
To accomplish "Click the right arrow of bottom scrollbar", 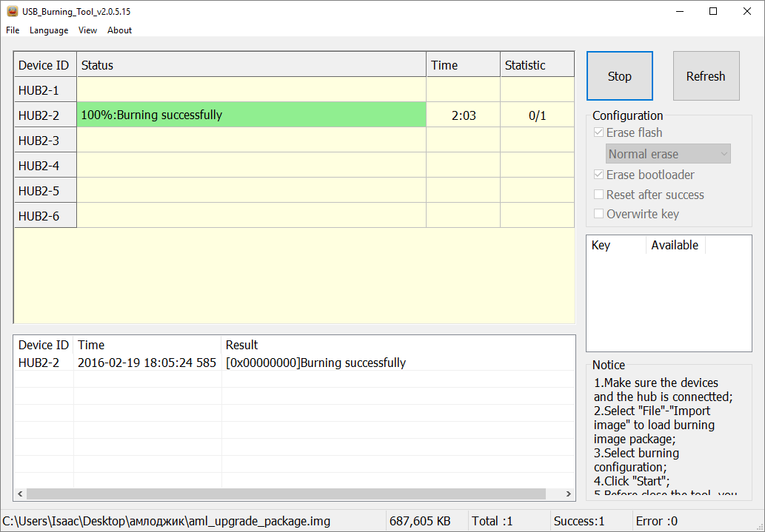I will [567, 494].
